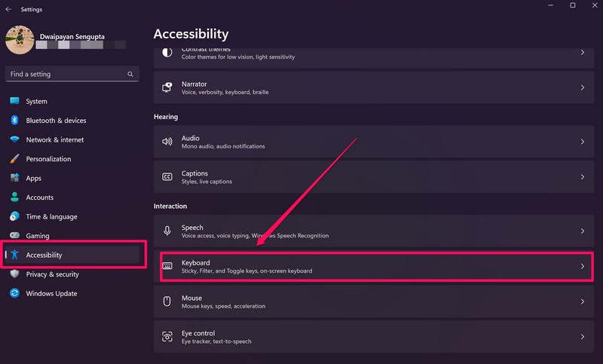
Task: Click the Captions CC icon
Action: pyautogui.click(x=167, y=177)
